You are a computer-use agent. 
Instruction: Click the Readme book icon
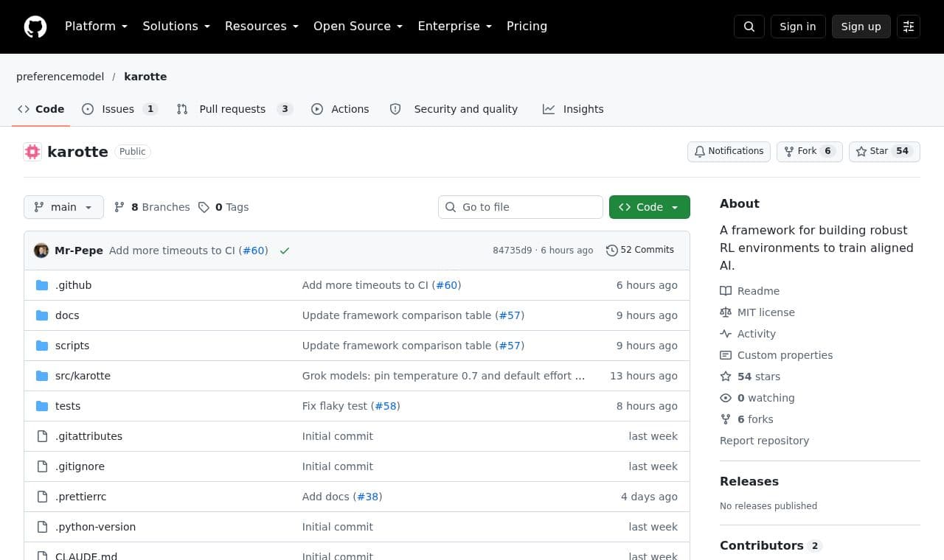(x=726, y=291)
